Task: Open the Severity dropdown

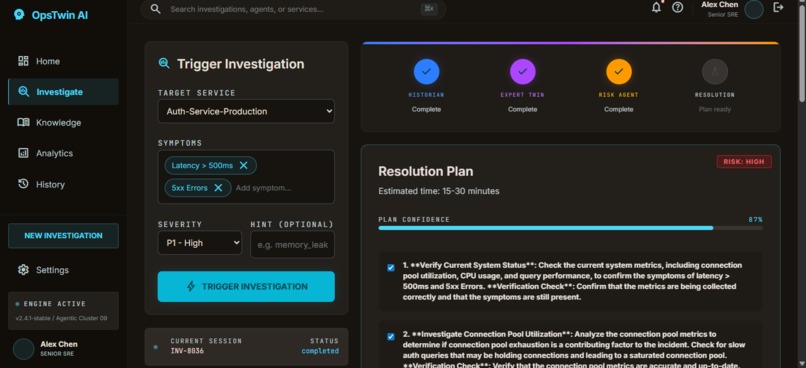Action: tap(199, 243)
